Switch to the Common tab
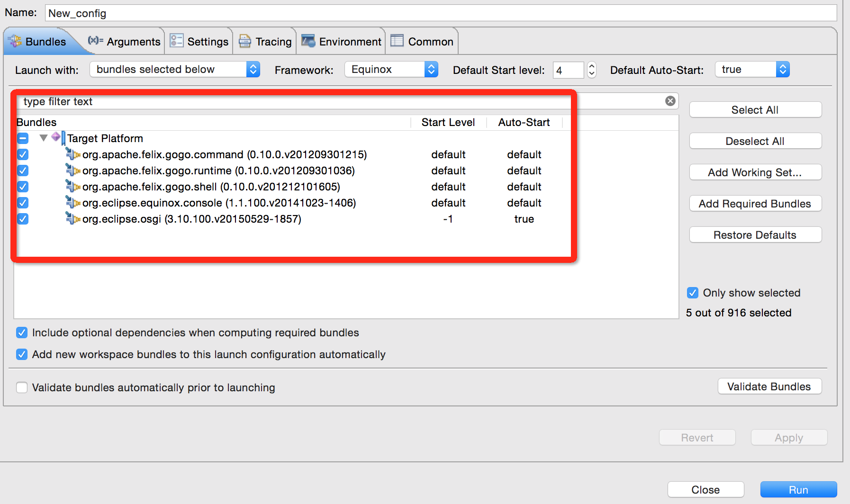 (422, 42)
